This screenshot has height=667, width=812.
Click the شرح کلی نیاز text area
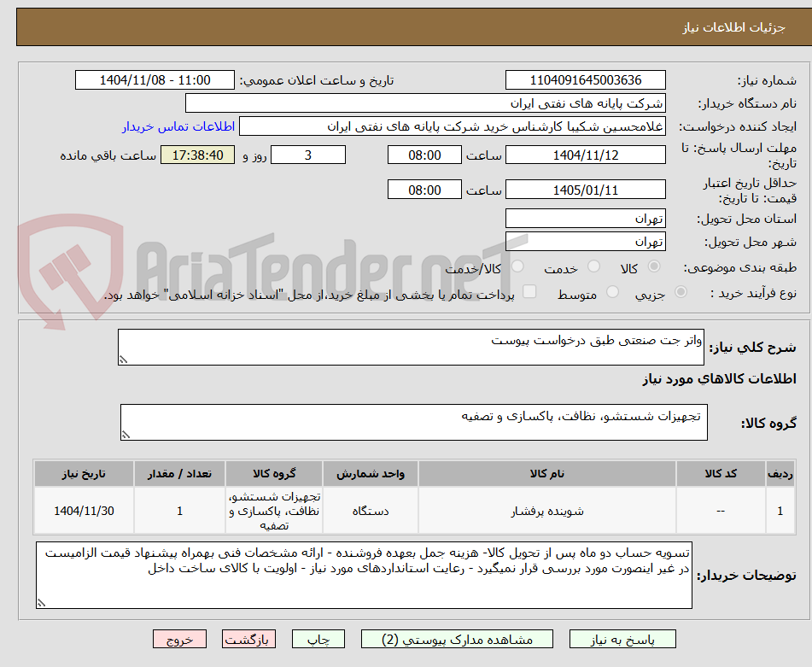(x=411, y=347)
